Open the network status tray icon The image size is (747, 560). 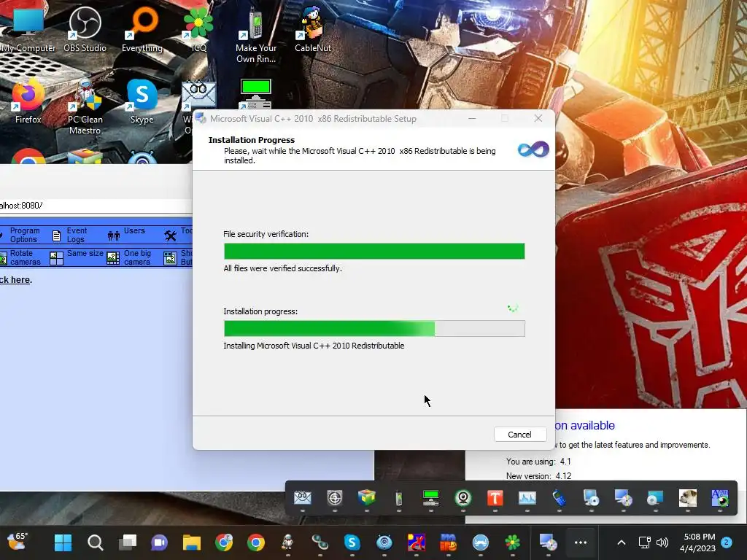(645, 542)
